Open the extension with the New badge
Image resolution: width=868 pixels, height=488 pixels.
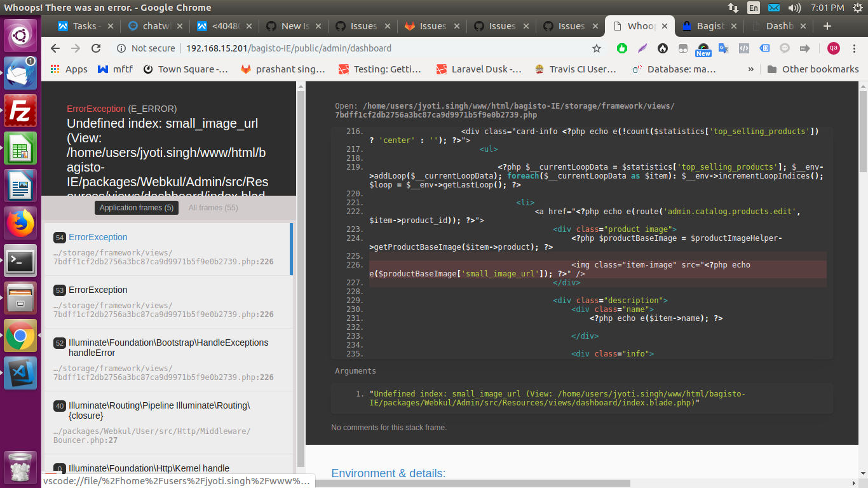702,48
